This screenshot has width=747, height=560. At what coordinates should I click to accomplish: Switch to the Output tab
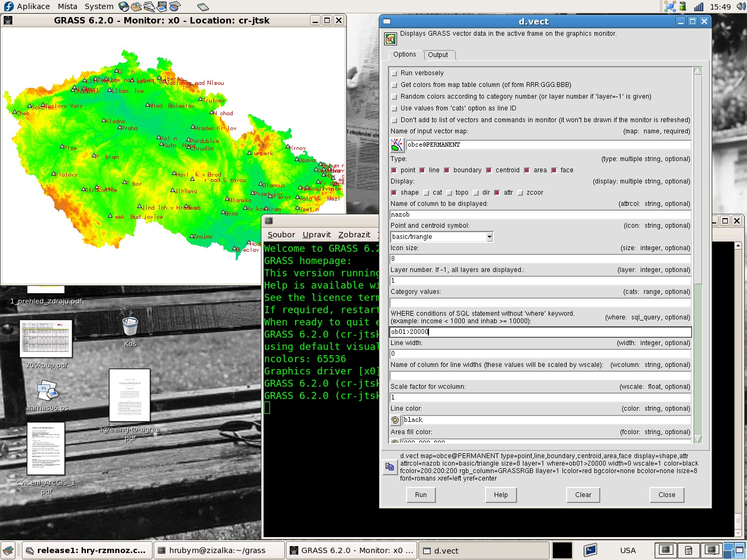438,55
